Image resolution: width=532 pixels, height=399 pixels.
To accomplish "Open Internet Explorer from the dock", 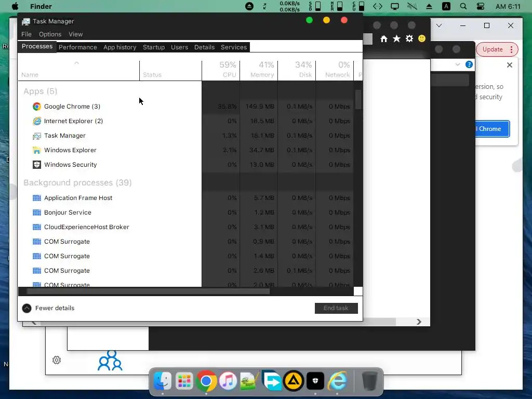I will 337,381.
